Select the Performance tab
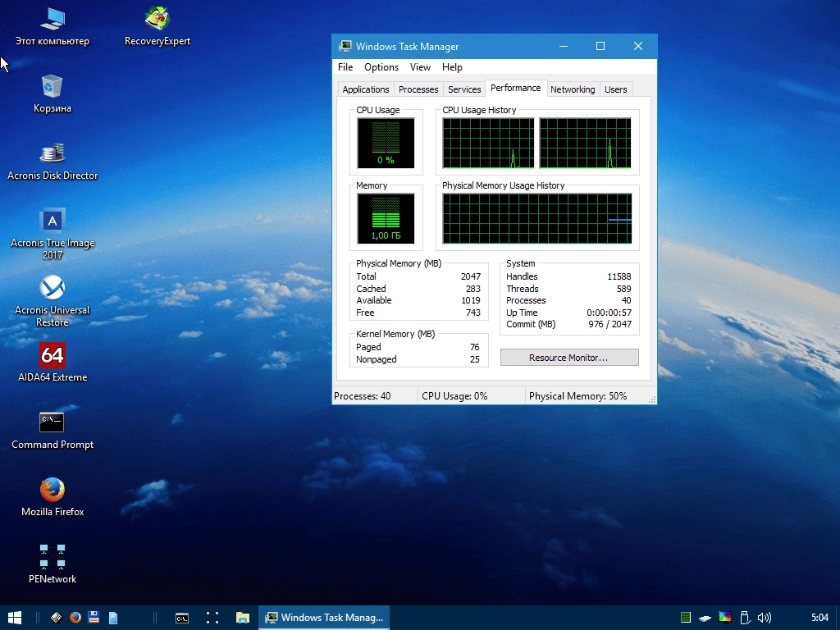Image resolution: width=840 pixels, height=630 pixels. 516,88
